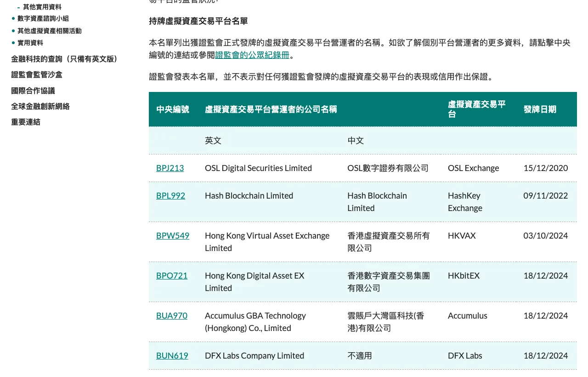The image size is (588, 377).
Task: Click the 持牌虛擬資產交易平台名單 heading
Action: 198,21
